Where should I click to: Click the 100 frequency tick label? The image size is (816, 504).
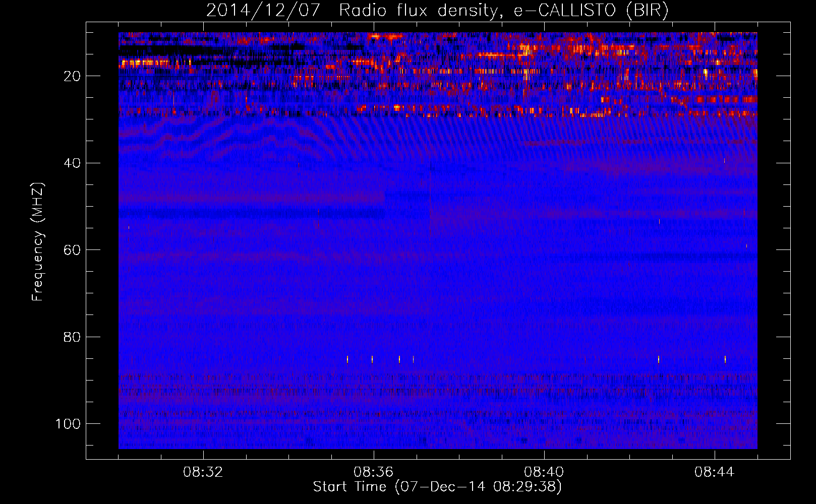68,424
